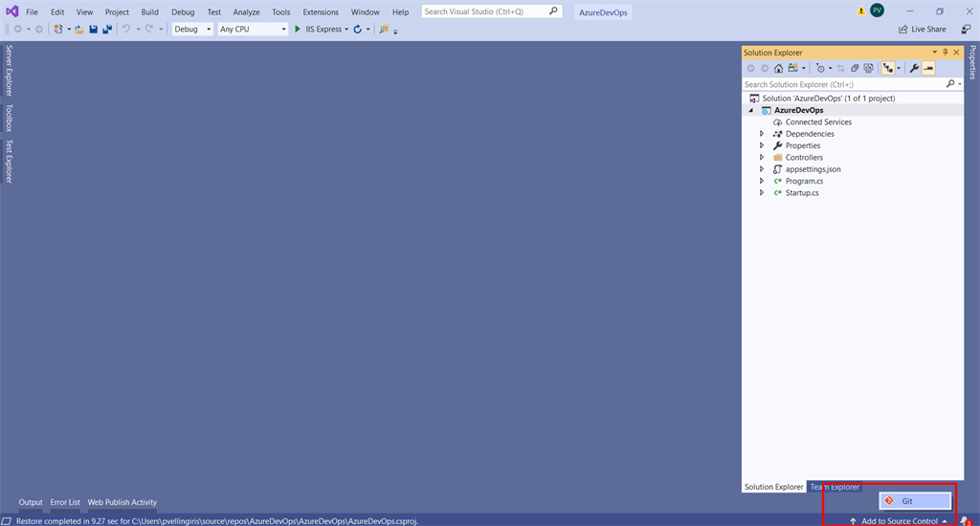Open the Analyze menu
The height and width of the screenshot is (526, 980).
click(246, 11)
